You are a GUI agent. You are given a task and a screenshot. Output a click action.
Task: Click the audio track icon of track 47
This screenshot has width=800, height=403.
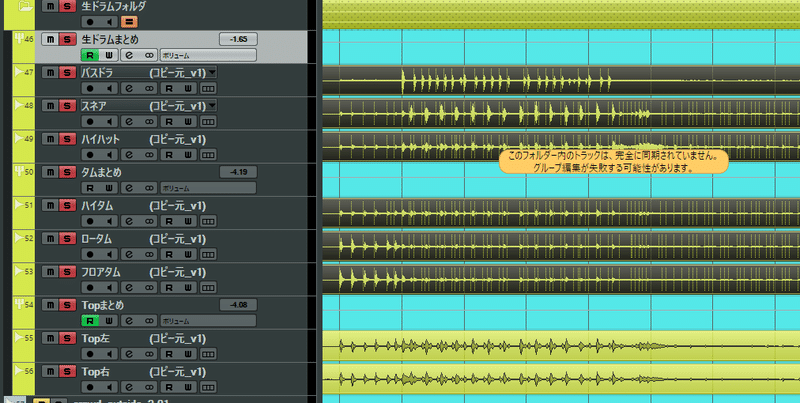[x=18, y=72]
